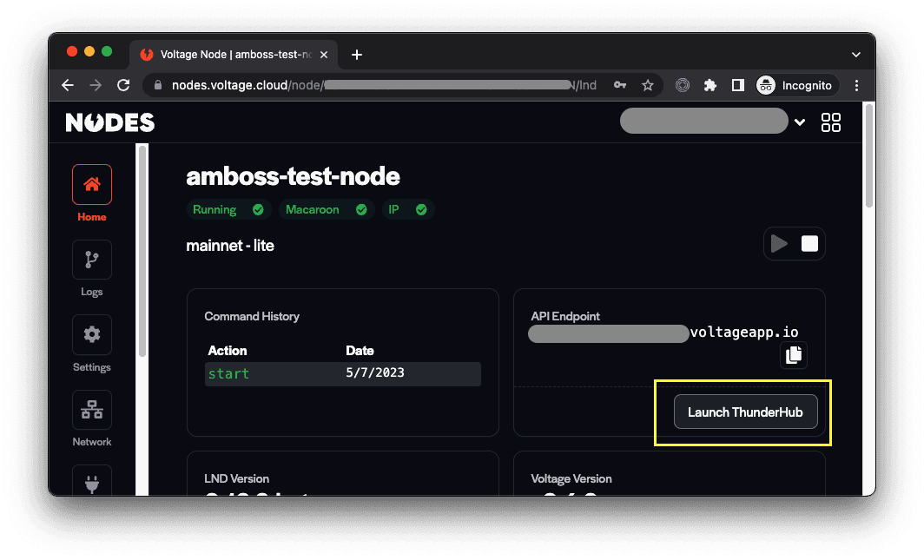
Task: Start the node with play button
Action: click(x=780, y=244)
